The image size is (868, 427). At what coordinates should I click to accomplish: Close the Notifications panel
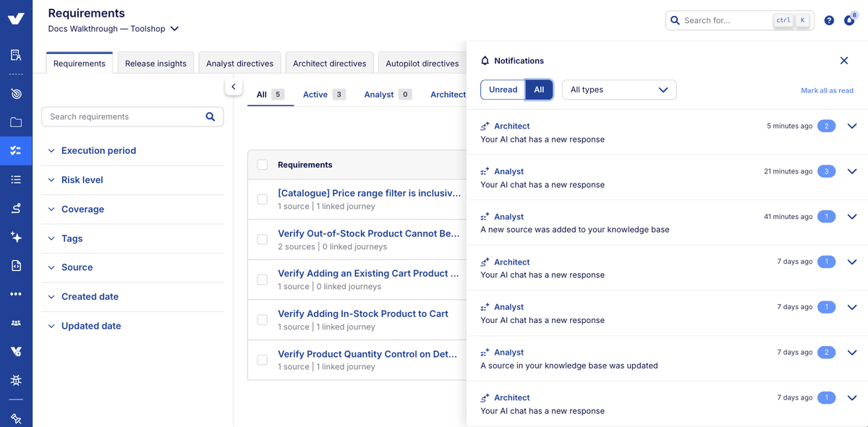[x=844, y=61]
